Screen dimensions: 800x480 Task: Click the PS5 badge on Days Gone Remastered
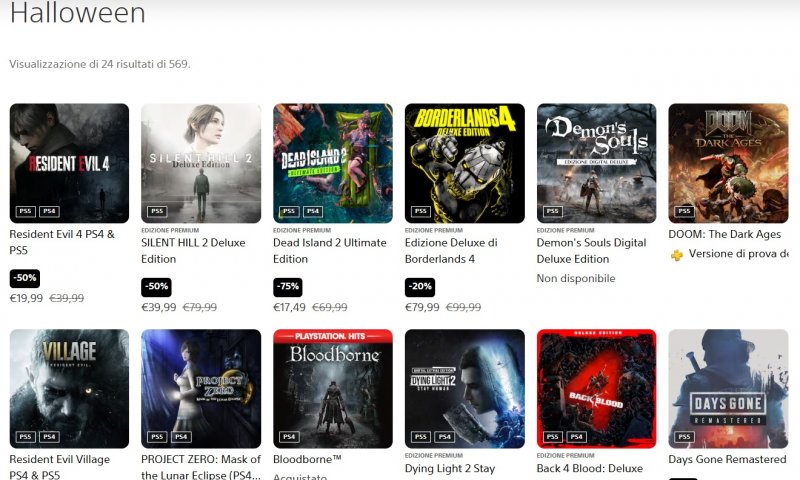684,437
